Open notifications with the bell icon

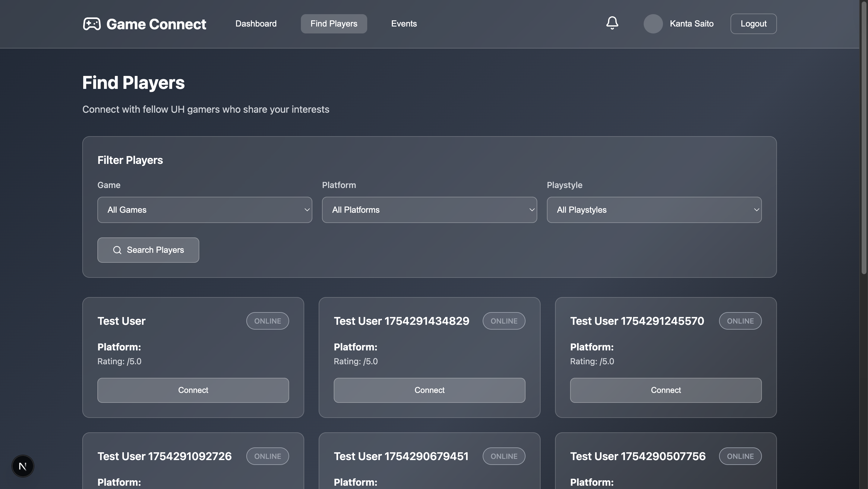(x=612, y=23)
